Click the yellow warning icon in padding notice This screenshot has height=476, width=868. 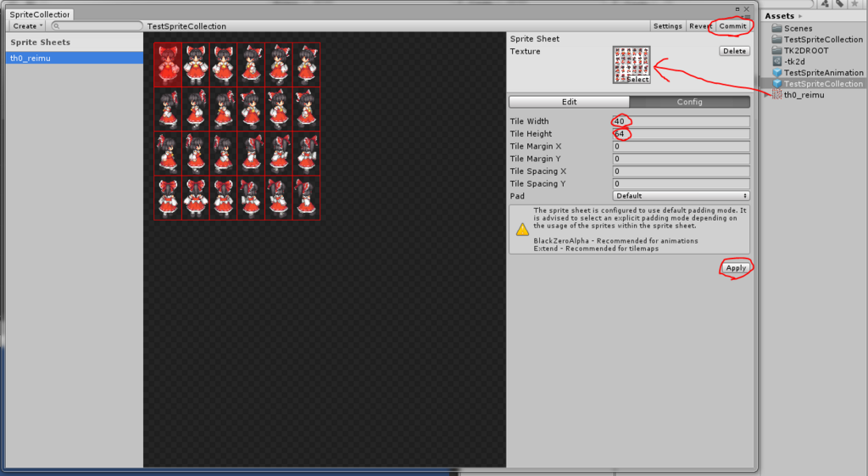pos(522,229)
